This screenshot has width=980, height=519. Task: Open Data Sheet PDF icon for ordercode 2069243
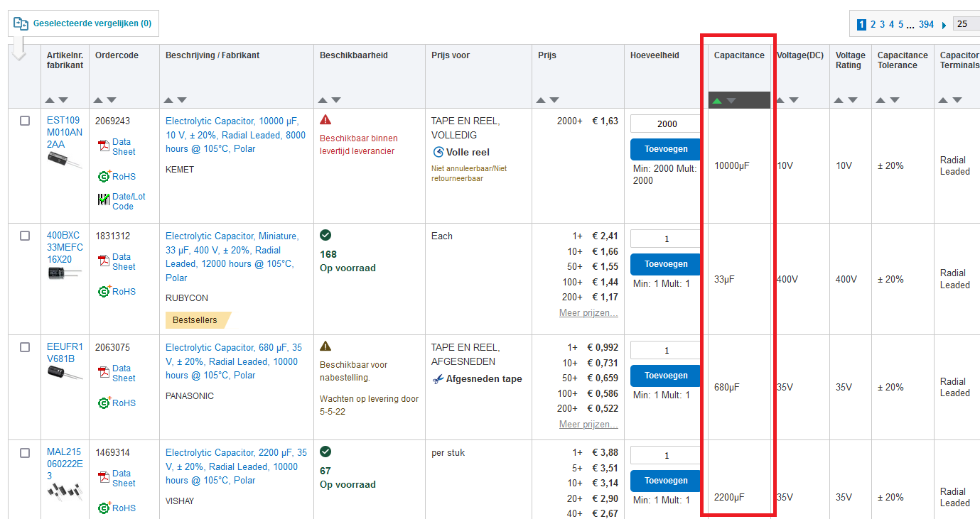[104, 146]
